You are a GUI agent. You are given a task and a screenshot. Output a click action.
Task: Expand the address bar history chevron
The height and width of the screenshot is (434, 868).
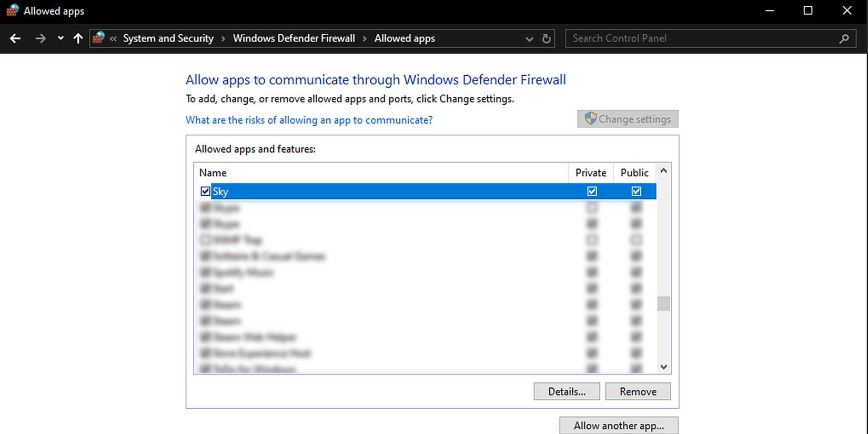pos(529,39)
